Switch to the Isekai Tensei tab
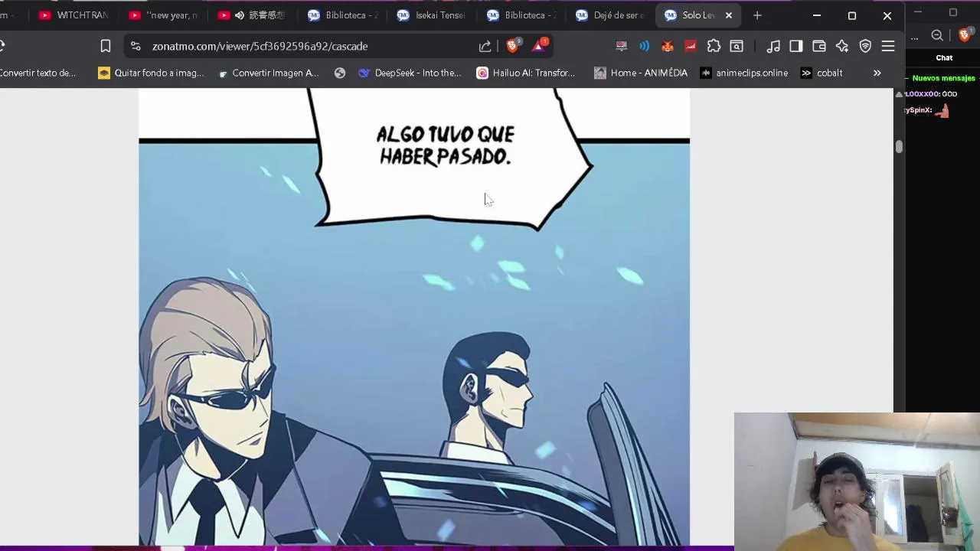980x551 pixels. coord(432,15)
